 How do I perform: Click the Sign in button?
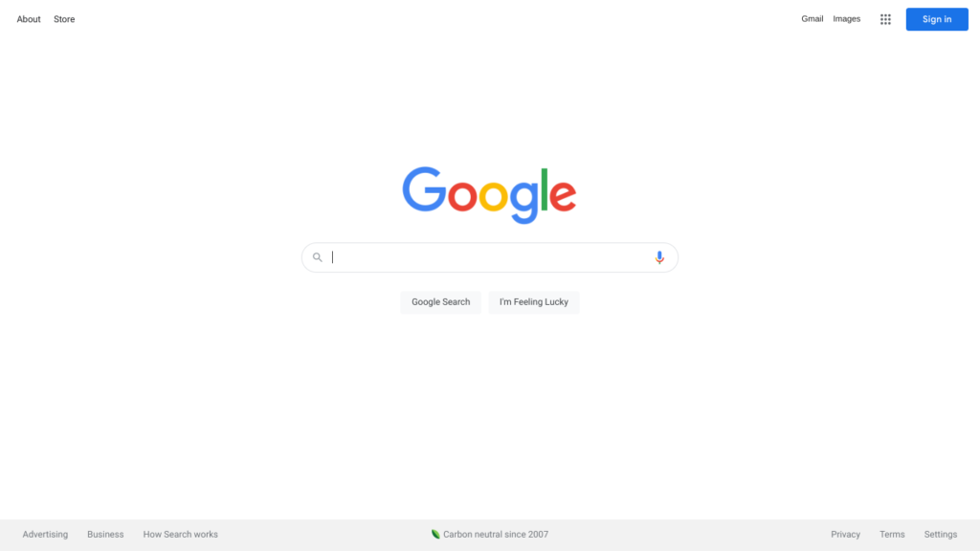[x=937, y=19]
